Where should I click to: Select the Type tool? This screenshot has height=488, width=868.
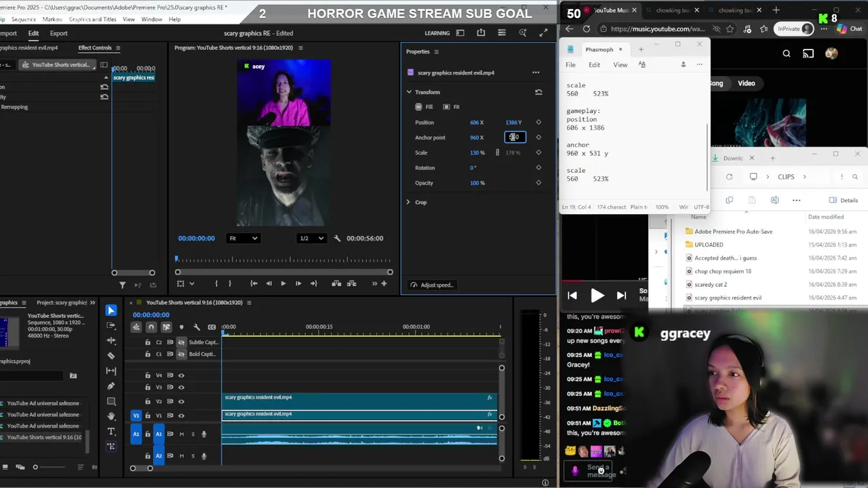111,431
